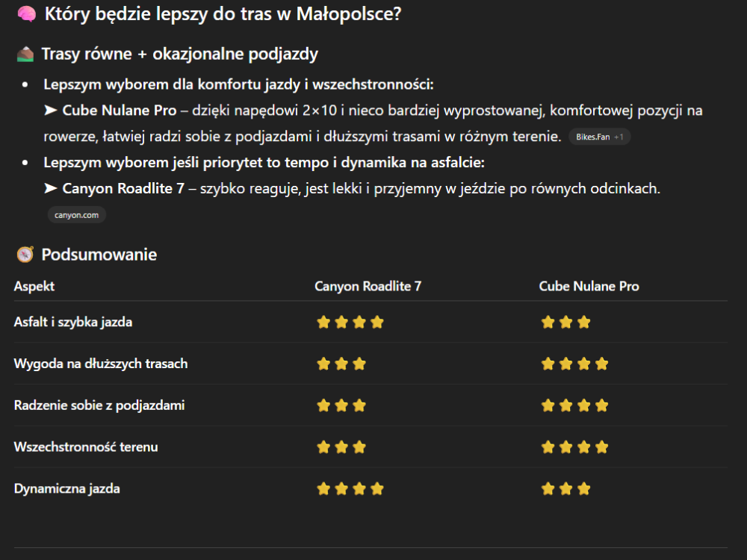This screenshot has width=747, height=560.
Task: Click the arrow icon before Cube Nulane Pro
Action: [x=51, y=111]
